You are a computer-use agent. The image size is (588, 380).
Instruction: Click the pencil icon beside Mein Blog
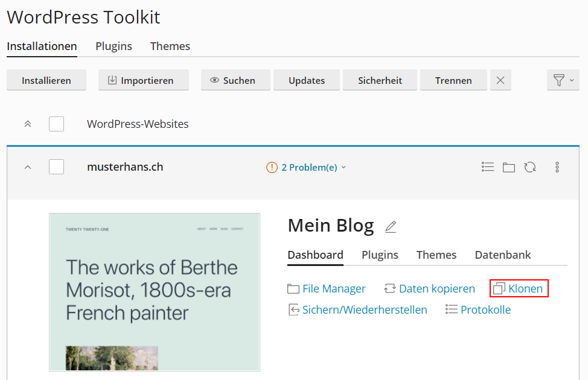[391, 227]
